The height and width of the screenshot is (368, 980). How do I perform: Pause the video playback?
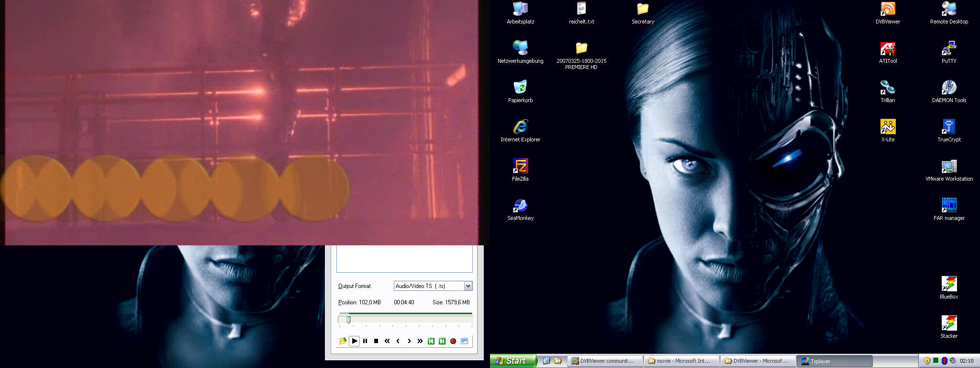click(x=365, y=341)
